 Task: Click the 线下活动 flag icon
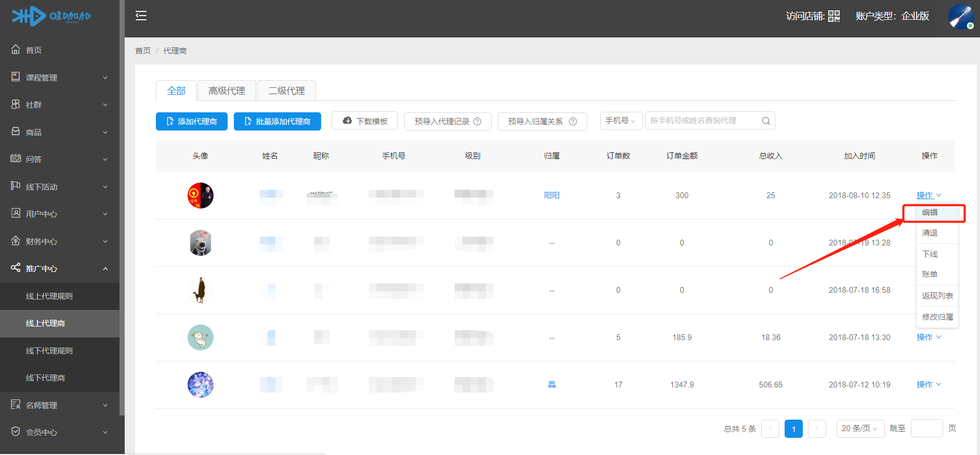click(16, 186)
